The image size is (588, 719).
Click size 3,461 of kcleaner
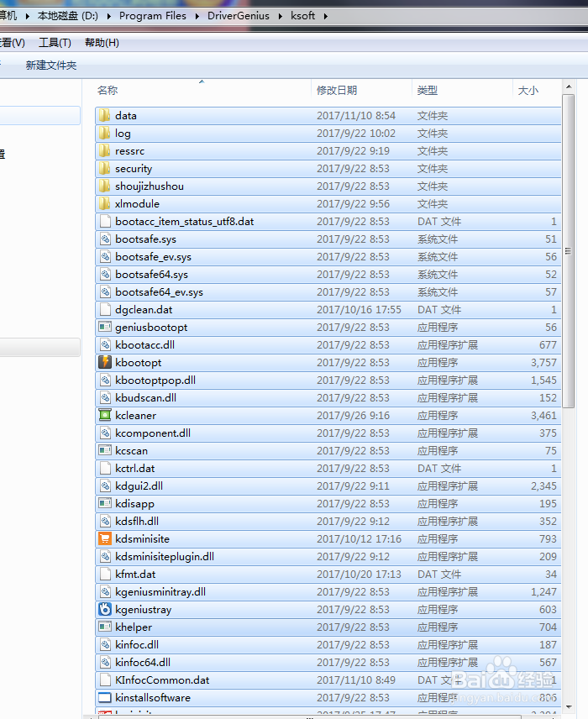coord(543,416)
